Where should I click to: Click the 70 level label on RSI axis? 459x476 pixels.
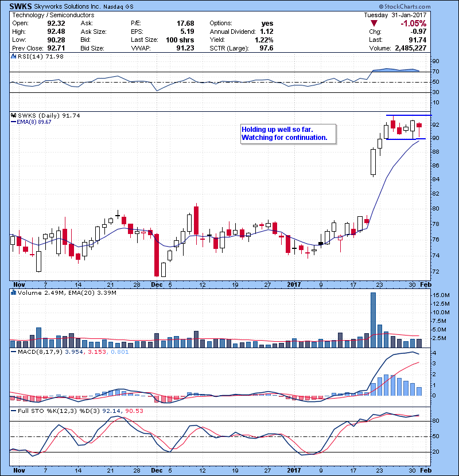[x=435, y=72]
